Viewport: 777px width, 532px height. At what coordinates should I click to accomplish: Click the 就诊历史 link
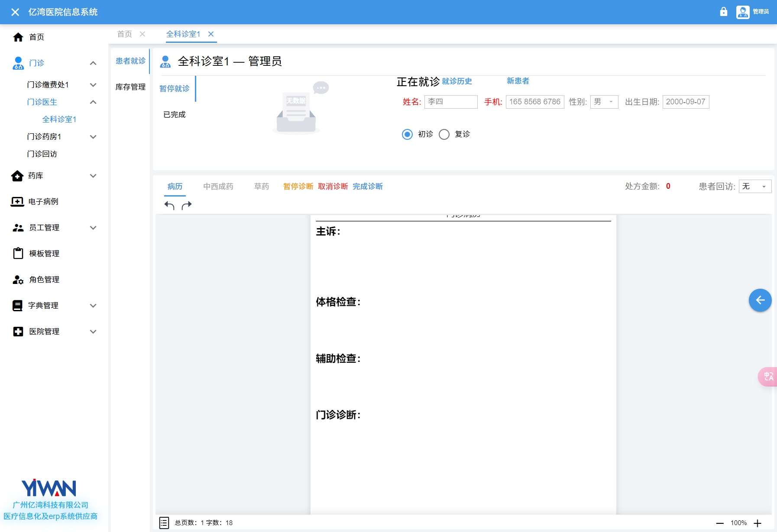[x=457, y=81]
